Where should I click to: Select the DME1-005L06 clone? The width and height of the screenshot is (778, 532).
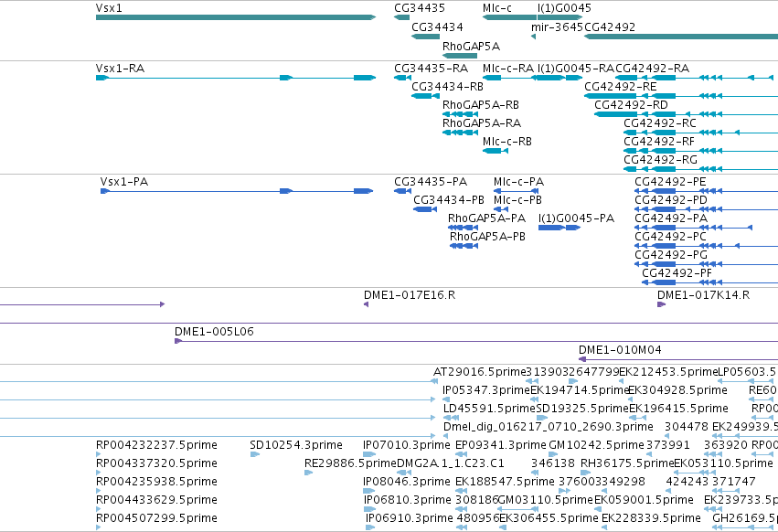[476, 341]
